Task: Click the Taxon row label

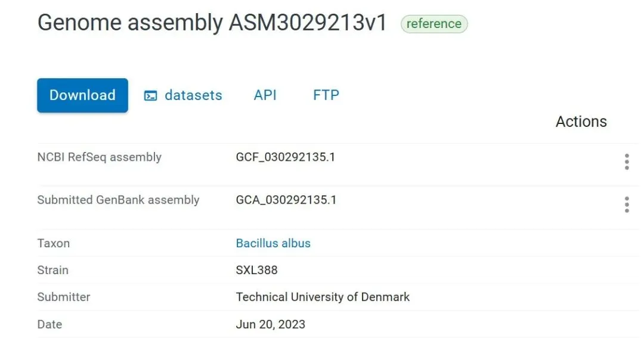Action: (x=53, y=243)
